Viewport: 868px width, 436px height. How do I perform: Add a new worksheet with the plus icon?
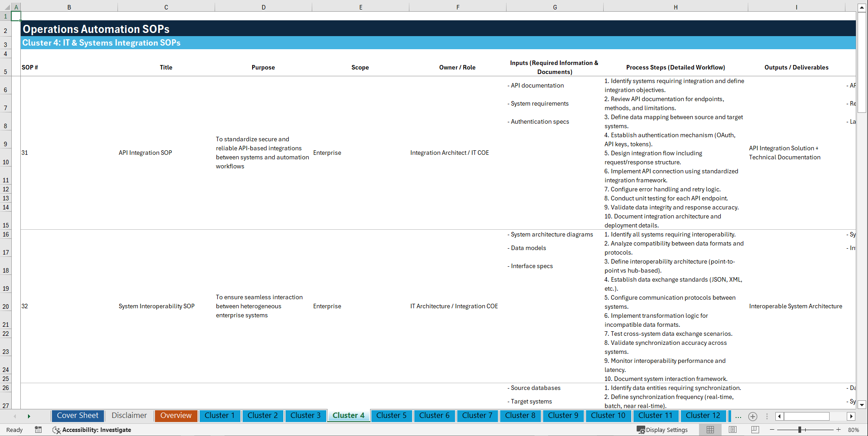pyautogui.click(x=753, y=417)
